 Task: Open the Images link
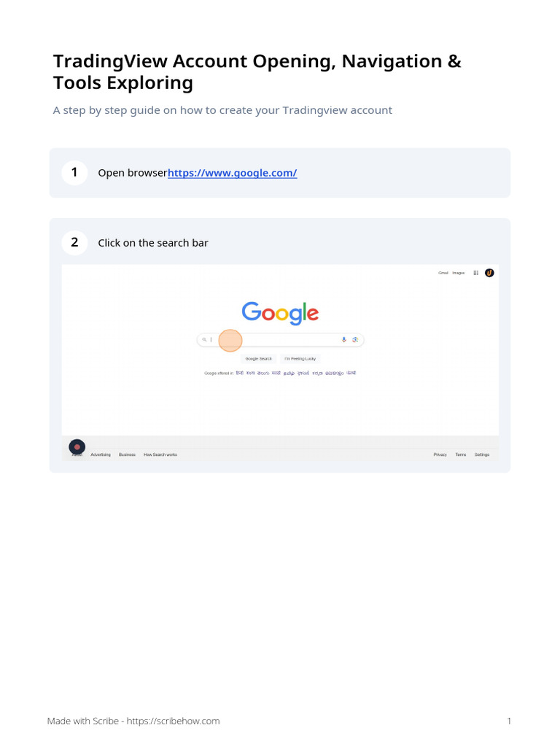[458, 273]
